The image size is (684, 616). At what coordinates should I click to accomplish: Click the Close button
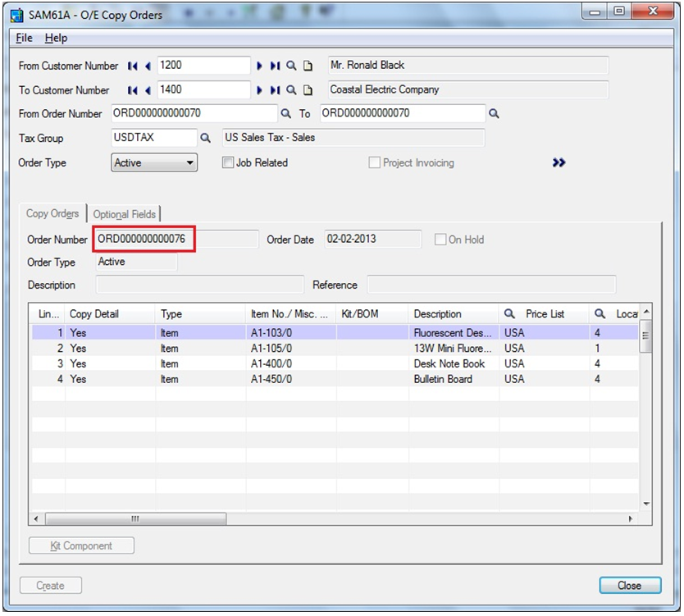[630, 586]
